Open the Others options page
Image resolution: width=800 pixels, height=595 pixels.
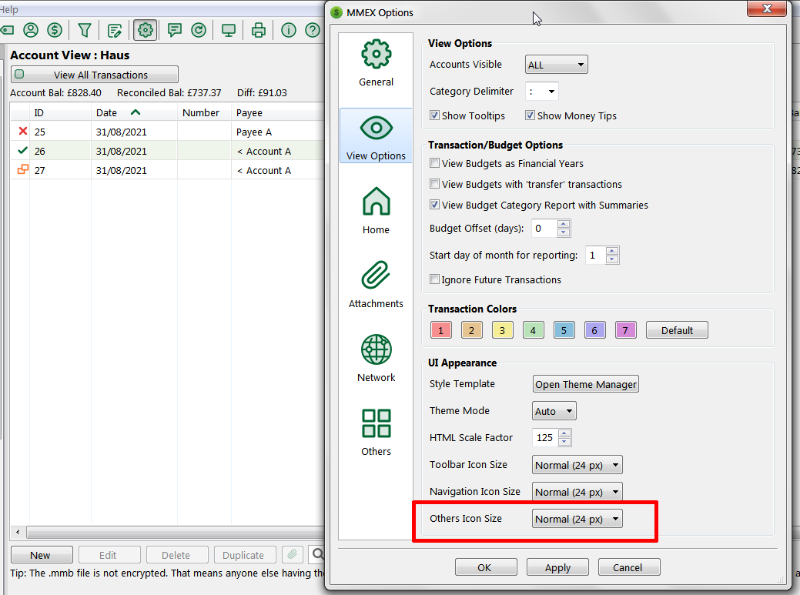[x=376, y=432]
